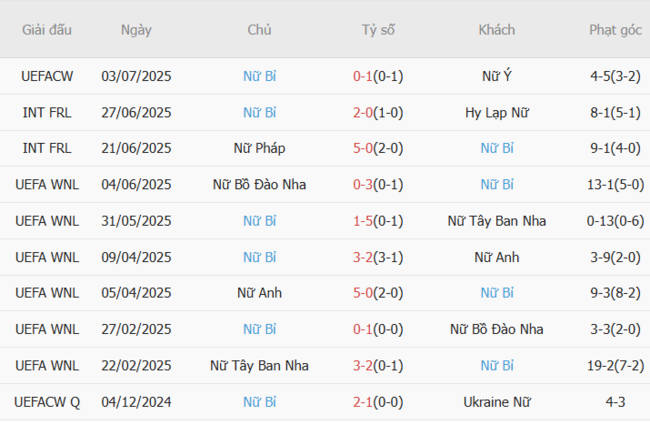Click opponent Nữ Ý in UEFACW row
This screenshot has width=650, height=425.
point(497,76)
